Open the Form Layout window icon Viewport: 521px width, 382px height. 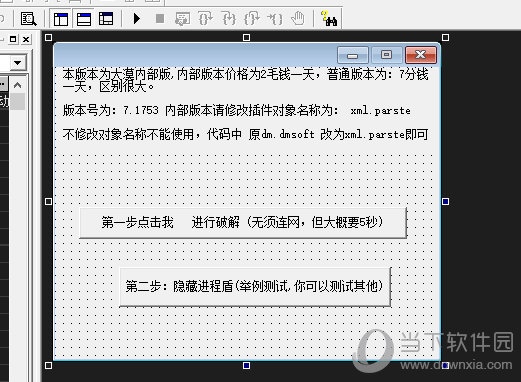106,19
